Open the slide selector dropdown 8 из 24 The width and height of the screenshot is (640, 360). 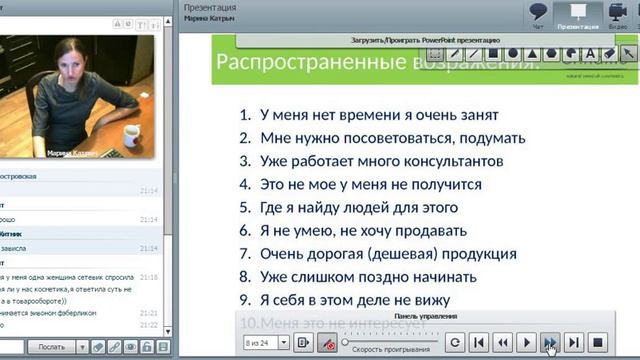(x=284, y=342)
